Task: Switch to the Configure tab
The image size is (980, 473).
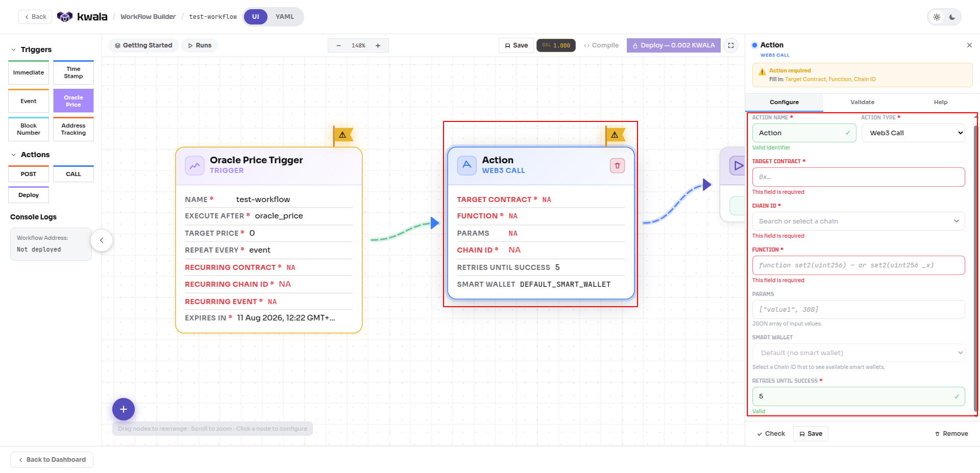Action: coord(784,102)
